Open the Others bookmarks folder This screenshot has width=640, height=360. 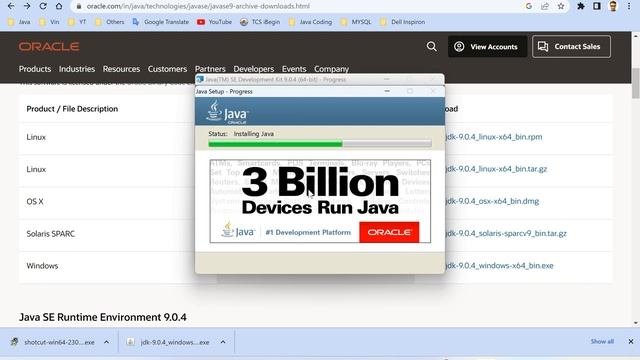click(x=109, y=22)
